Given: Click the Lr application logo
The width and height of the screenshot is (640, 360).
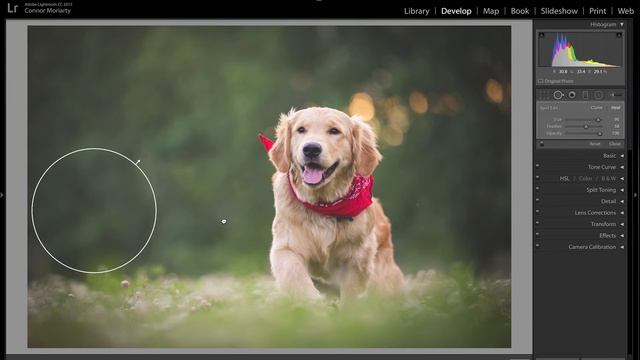Looking at the screenshot, I should click(x=12, y=8).
